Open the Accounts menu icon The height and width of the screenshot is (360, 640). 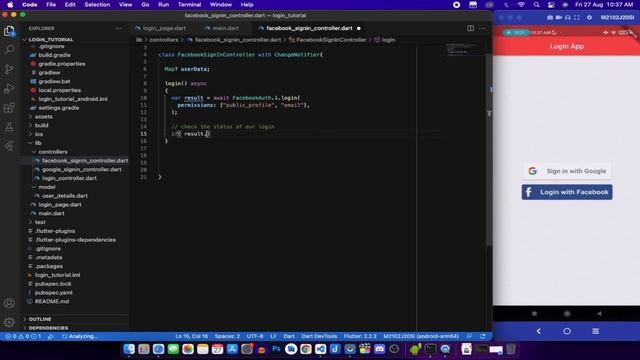point(9,303)
